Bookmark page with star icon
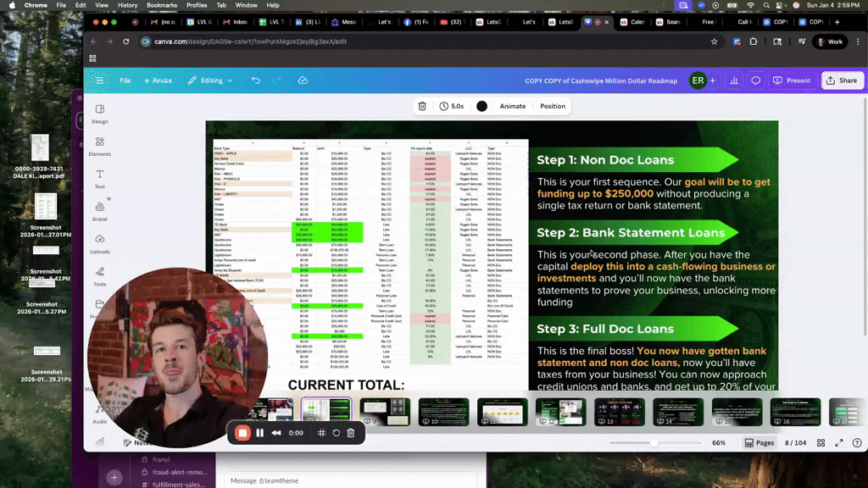Image resolution: width=868 pixels, height=488 pixels. click(714, 42)
